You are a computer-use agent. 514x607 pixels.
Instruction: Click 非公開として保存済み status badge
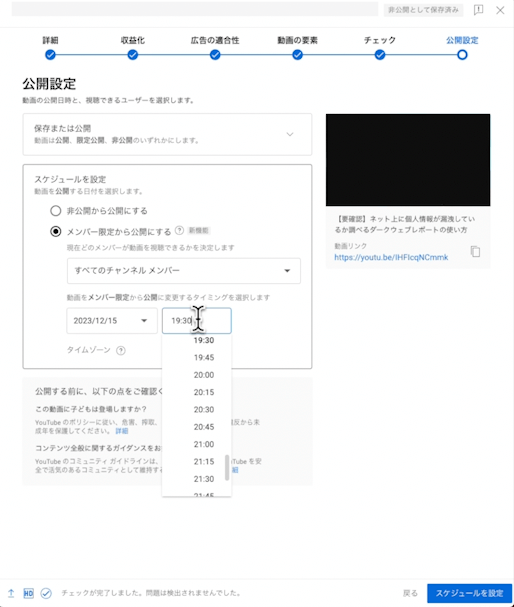click(423, 10)
